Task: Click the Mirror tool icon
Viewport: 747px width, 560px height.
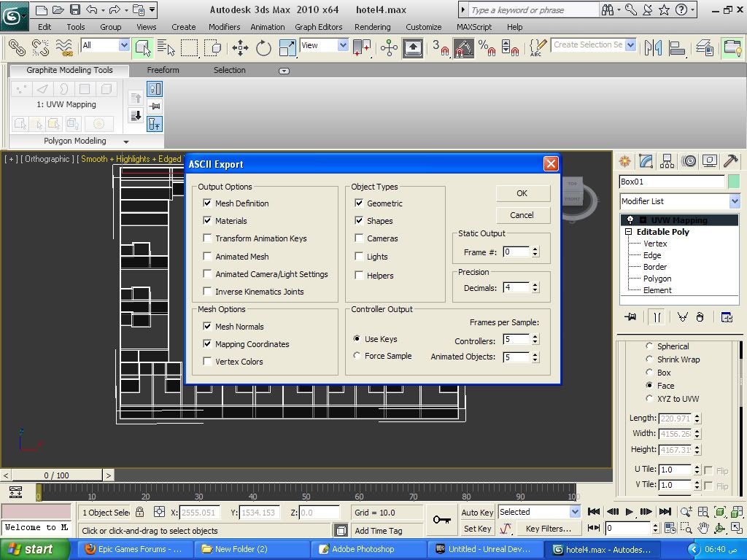Action: coord(653,47)
